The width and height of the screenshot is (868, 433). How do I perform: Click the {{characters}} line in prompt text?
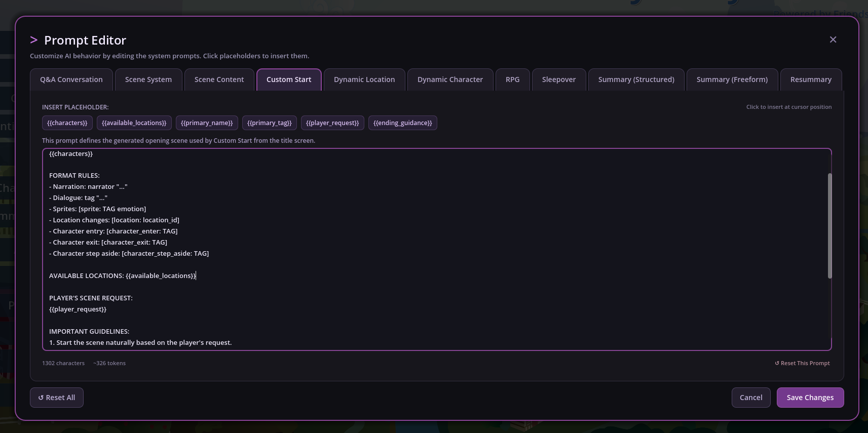tap(71, 153)
